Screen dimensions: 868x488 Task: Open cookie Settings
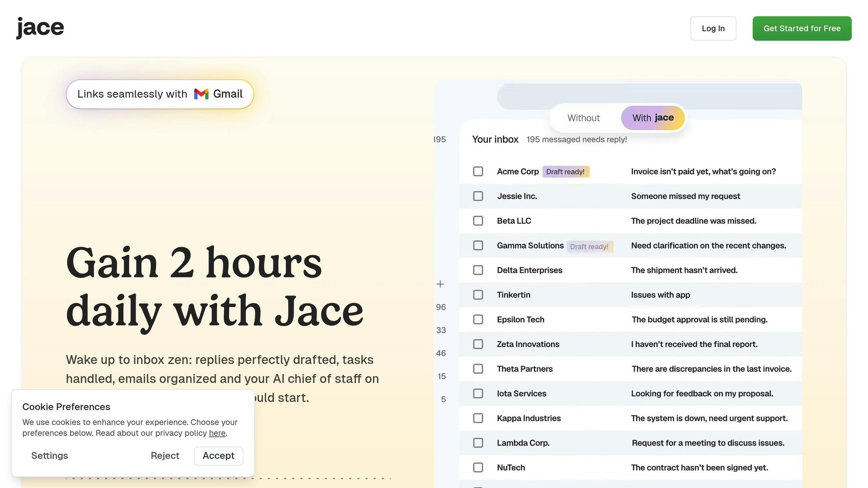coord(50,456)
